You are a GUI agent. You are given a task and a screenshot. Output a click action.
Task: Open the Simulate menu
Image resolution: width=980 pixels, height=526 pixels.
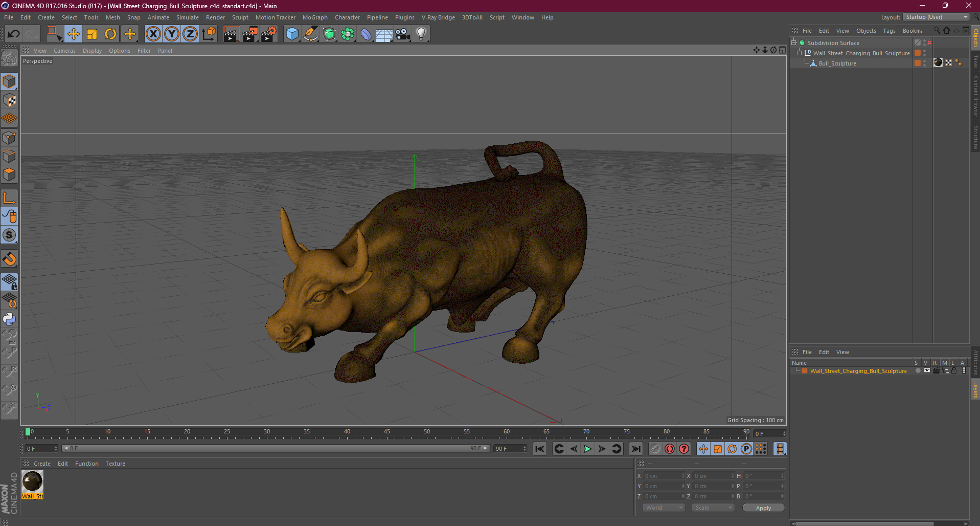tap(188, 17)
